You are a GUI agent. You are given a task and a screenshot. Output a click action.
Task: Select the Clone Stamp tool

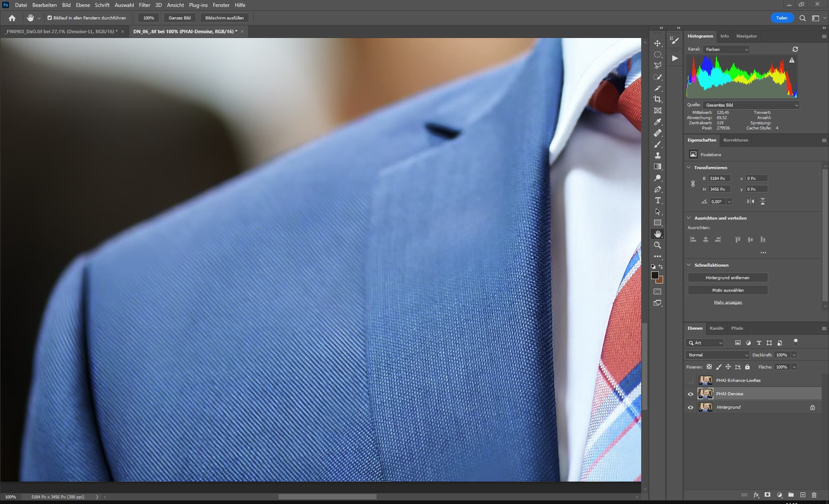tap(657, 155)
